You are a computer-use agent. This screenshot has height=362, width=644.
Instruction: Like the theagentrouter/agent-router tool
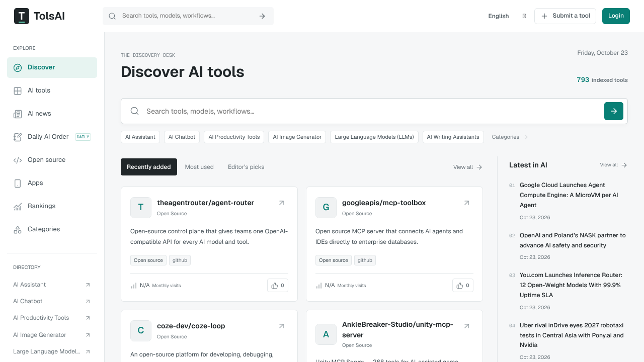point(278,286)
